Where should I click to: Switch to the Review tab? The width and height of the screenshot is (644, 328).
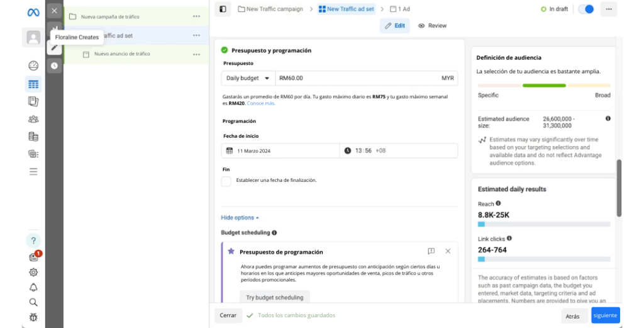[432, 26]
